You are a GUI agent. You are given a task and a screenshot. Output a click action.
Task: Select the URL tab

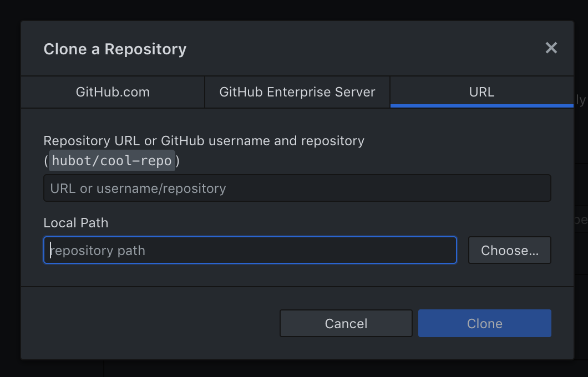click(x=481, y=92)
